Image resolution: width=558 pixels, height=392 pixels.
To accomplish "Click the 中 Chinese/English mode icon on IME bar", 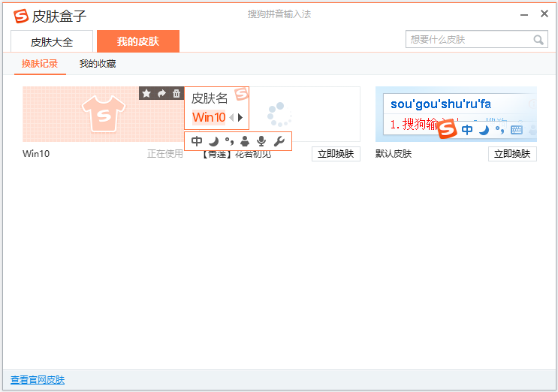I will (x=197, y=141).
